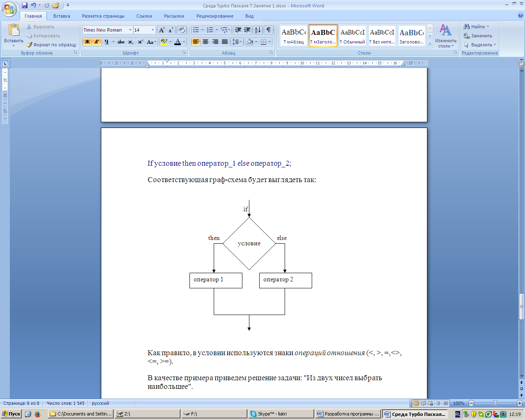Switch to Разметка страницы tab
Viewport: 525px width, 420px height.
click(x=103, y=16)
